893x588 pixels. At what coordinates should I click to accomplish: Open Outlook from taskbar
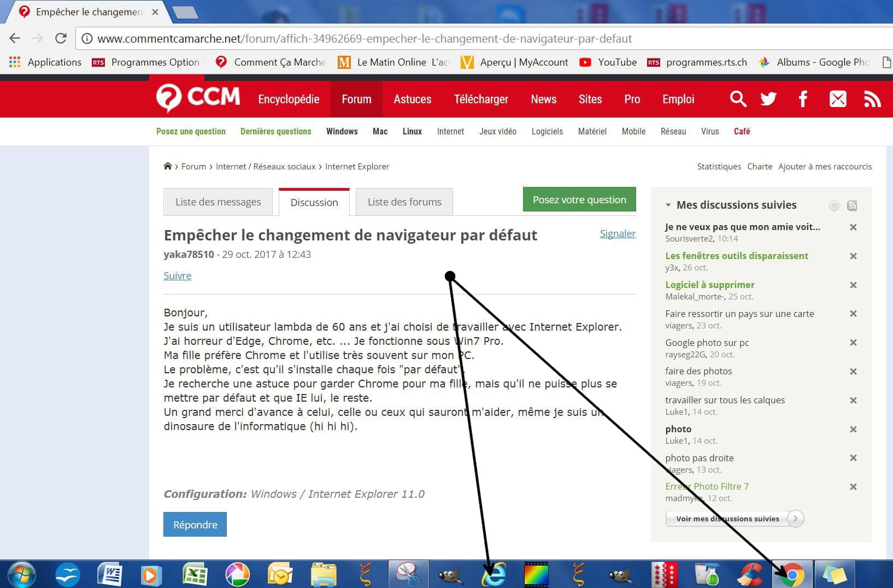[280, 575]
